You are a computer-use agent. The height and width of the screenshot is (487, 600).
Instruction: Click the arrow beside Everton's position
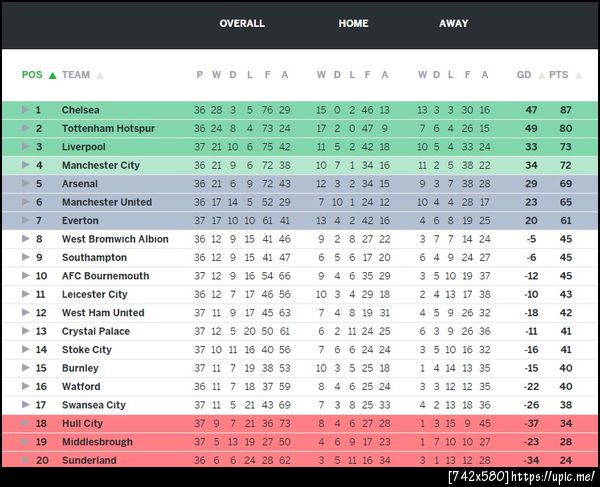pyautogui.click(x=26, y=221)
